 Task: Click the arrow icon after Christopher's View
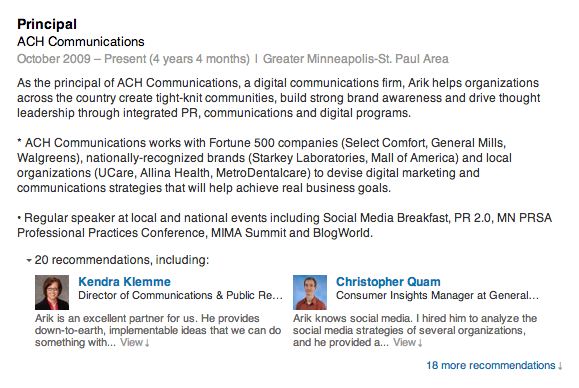click(420, 343)
